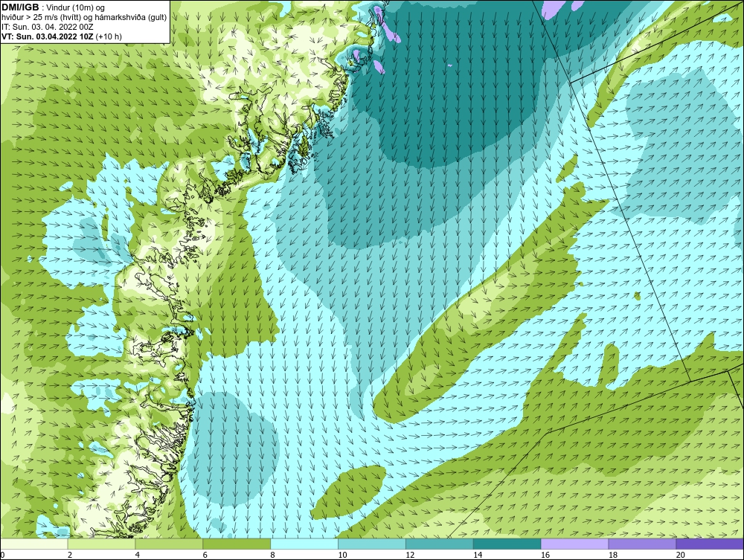Image resolution: width=744 pixels, height=560 pixels.
Task: Click legend scale label '4'
Action: coord(137,555)
